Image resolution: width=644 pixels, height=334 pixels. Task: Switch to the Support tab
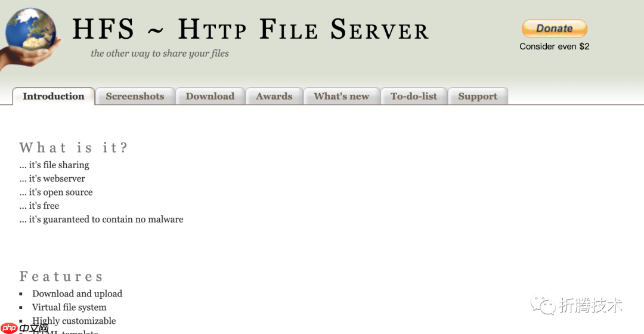point(478,96)
